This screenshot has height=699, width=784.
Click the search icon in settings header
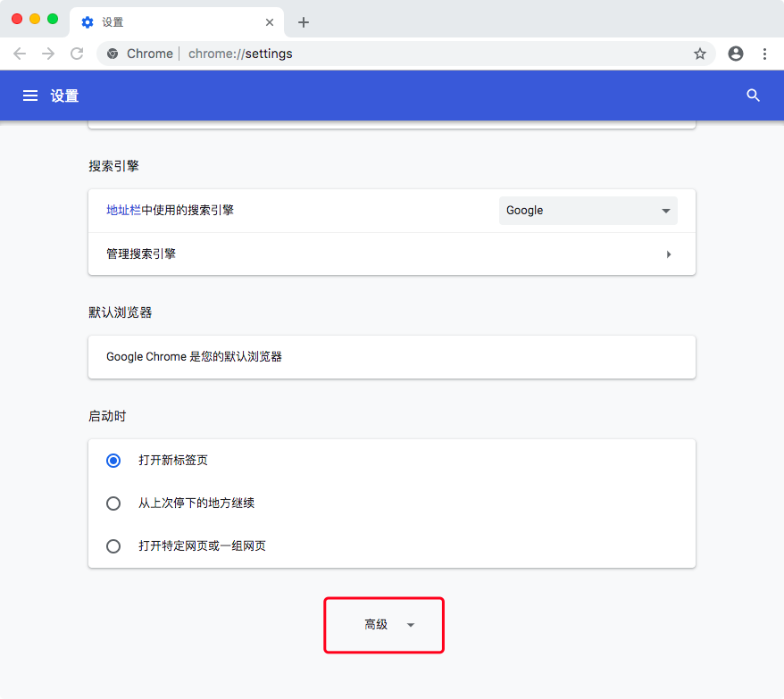point(753,96)
